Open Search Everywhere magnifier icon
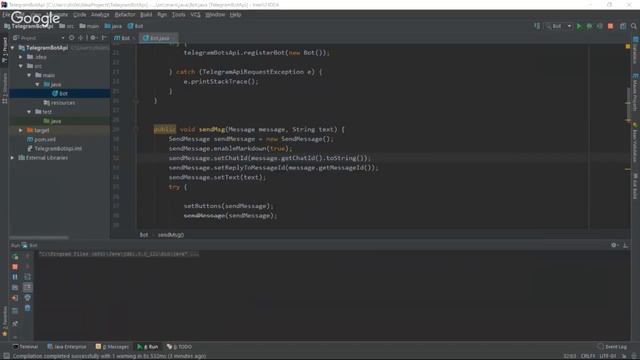Viewport: 640px width, 360px height. [634, 26]
